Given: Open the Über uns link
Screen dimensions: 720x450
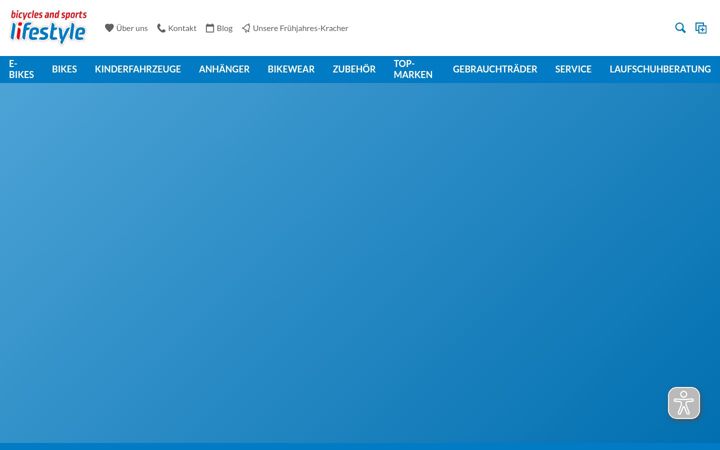Looking at the screenshot, I should (x=132, y=28).
